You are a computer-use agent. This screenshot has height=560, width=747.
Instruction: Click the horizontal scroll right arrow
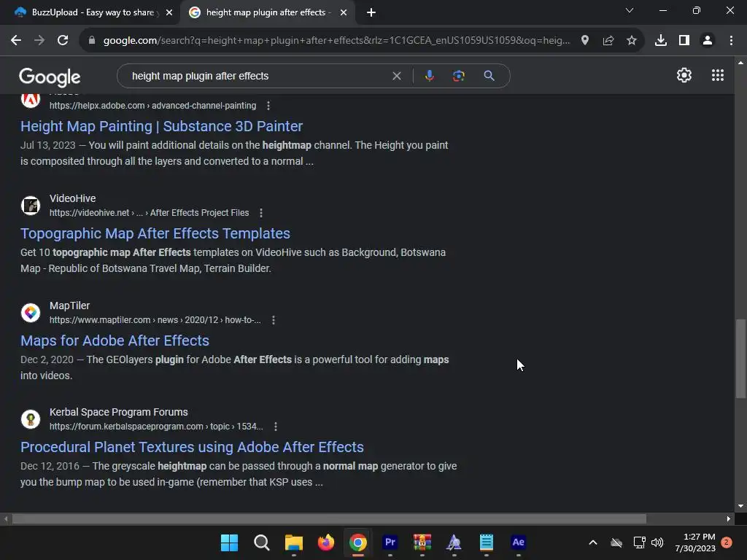(x=729, y=518)
